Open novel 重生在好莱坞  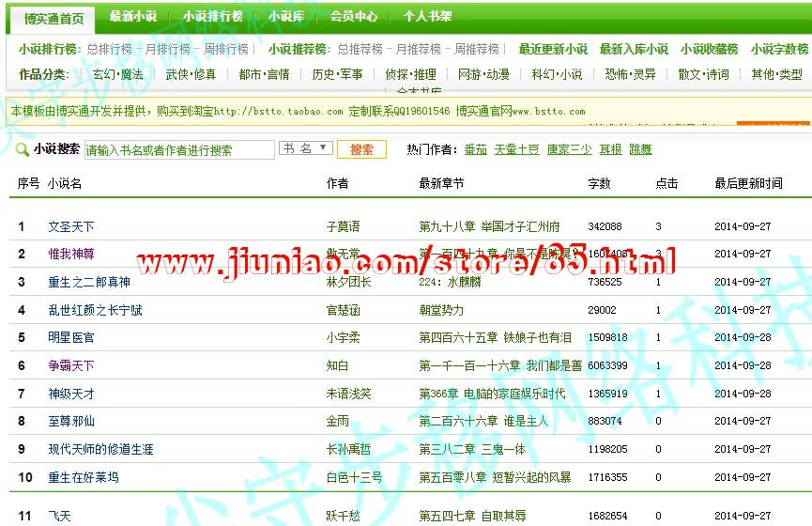(84, 477)
